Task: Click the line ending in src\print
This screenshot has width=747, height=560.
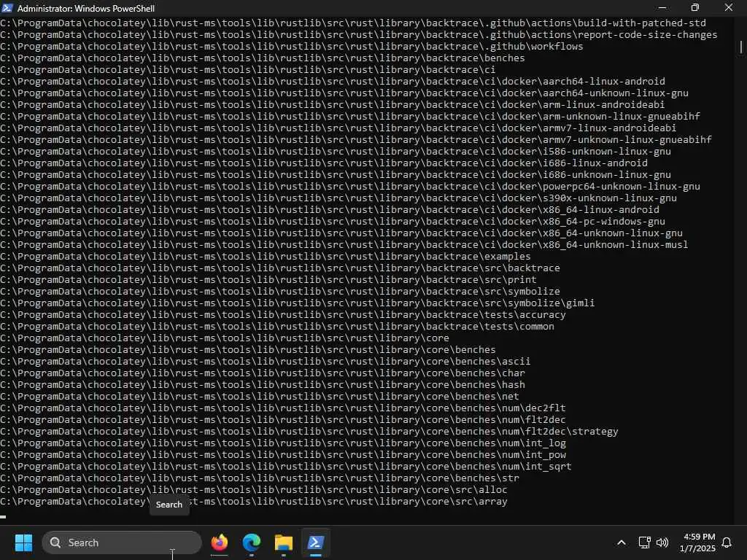Action: (268, 279)
